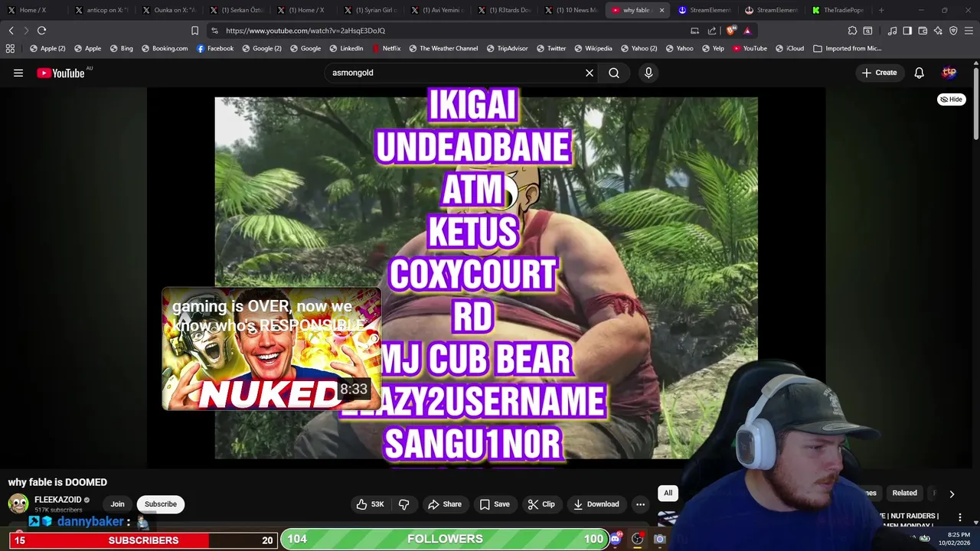Open the browser apps grid in bookmarks bar
980x551 pixels.
[10, 48]
